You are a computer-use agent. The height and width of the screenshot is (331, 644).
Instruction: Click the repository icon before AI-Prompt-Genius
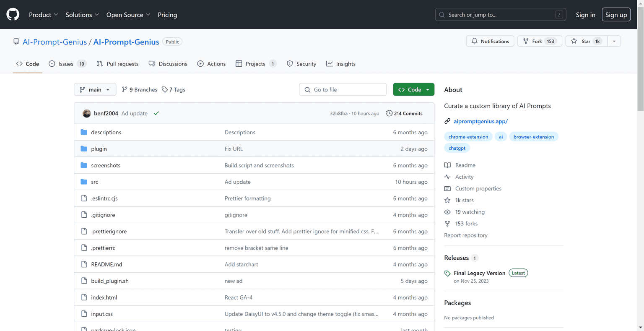16,42
